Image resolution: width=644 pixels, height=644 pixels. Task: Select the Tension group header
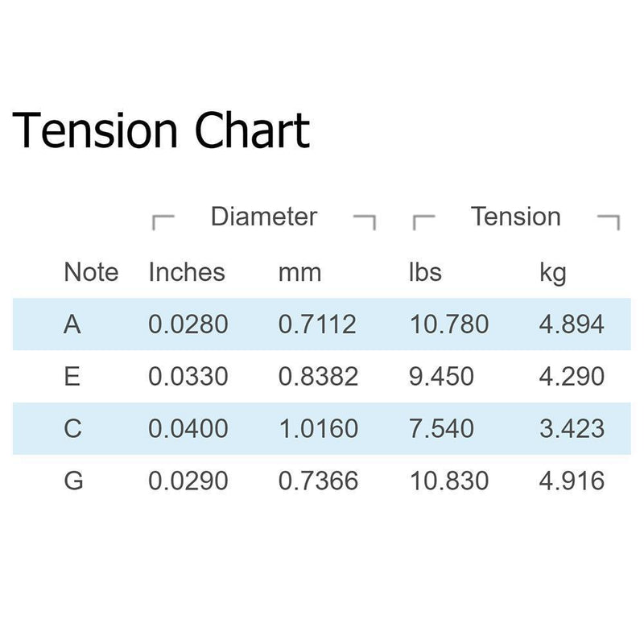pyautogui.click(x=515, y=217)
